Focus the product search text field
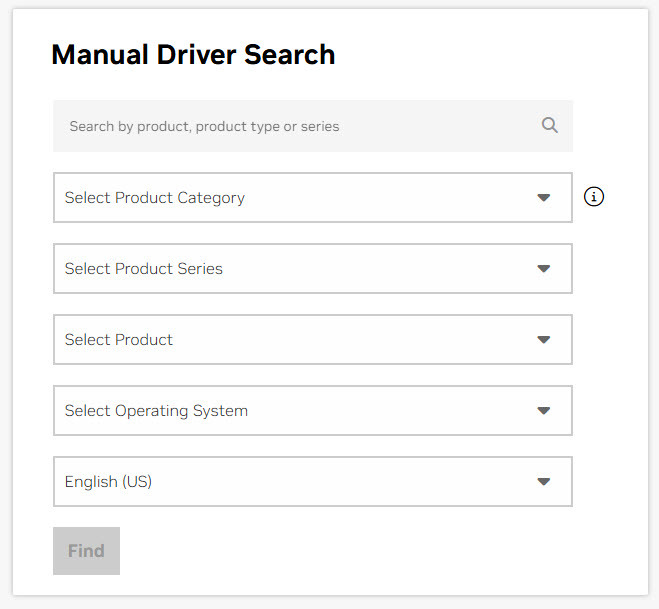This screenshot has width=659, height=609. point(300,126)
